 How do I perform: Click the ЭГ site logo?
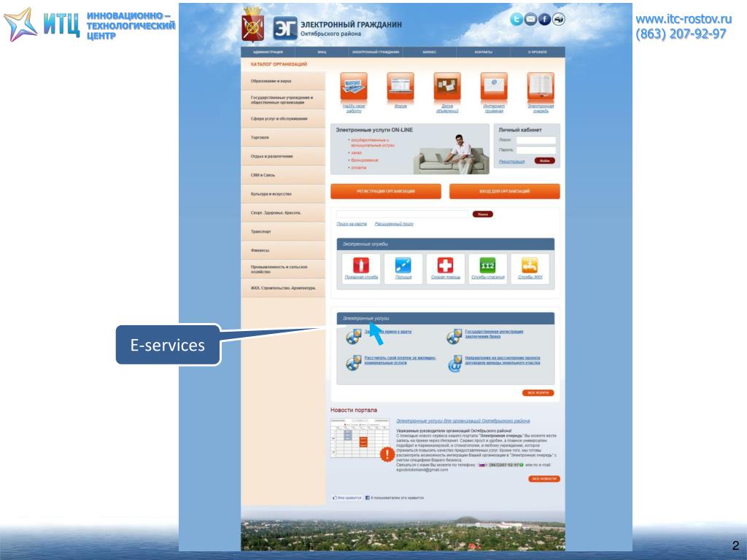(285, 28)
